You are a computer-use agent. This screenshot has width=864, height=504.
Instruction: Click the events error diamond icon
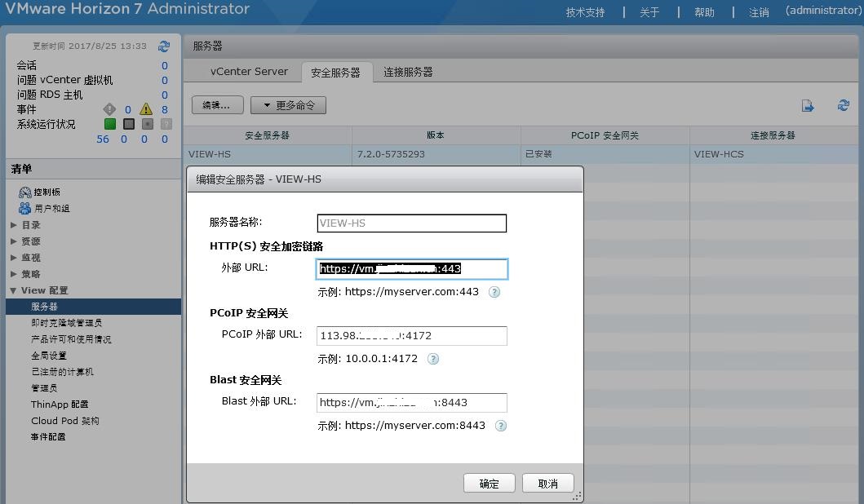pos(109,109)
